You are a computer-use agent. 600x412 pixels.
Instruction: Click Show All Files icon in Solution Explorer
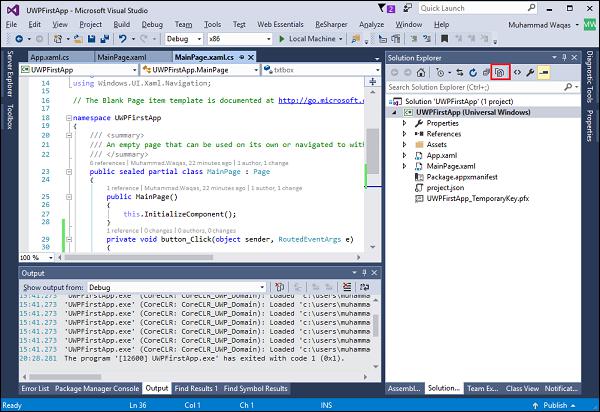501,73
